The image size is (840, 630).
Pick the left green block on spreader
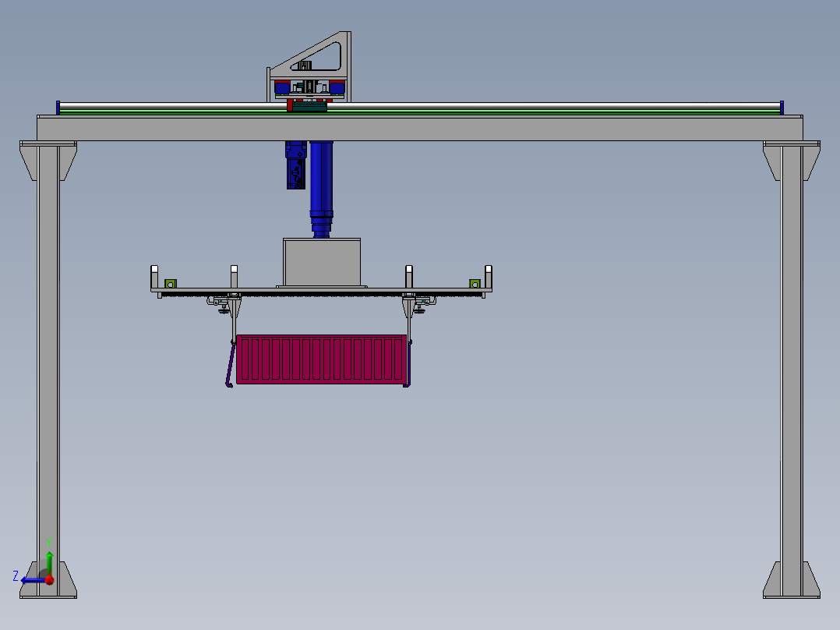click(x=171, y=284)
